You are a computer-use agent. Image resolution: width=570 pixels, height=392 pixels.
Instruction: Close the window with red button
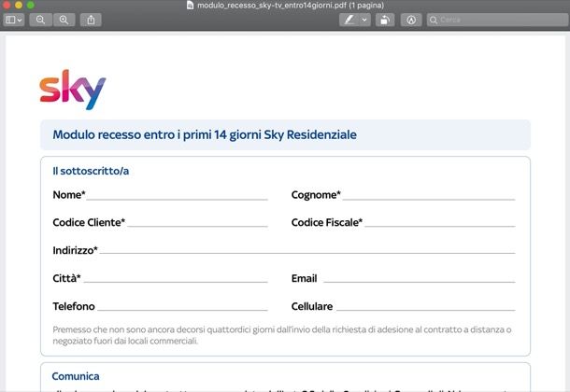coord(7,5)
